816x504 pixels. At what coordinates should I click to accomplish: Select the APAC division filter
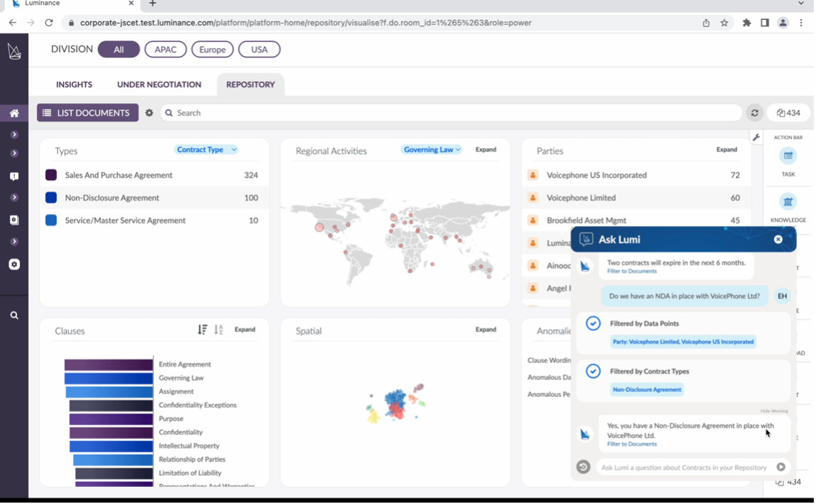pyautogui.click(x=165, y=50)
